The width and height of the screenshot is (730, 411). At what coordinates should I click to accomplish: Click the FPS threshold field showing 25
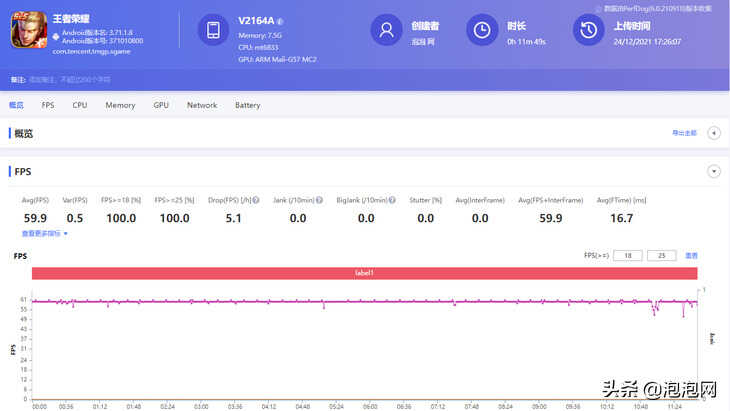(661, 256)
